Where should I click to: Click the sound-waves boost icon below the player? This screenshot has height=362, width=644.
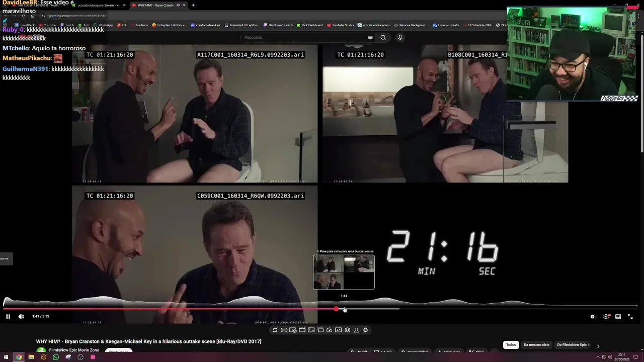(x=284, y=330)
